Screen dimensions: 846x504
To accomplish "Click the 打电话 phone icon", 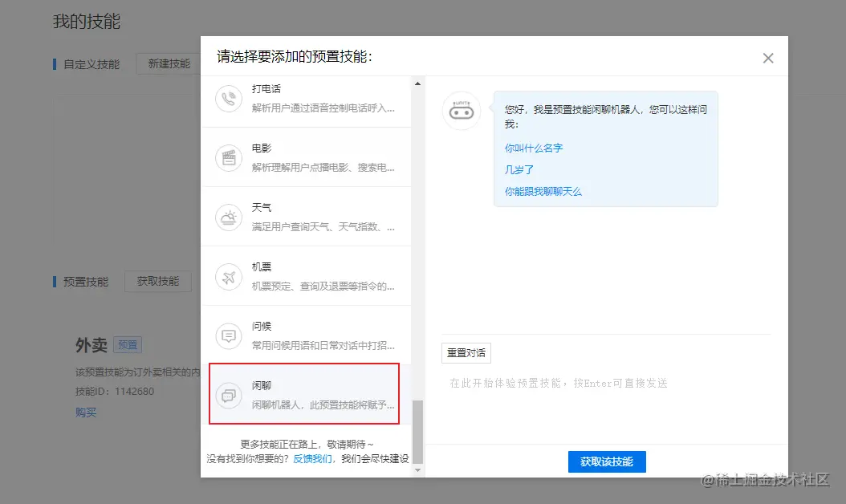I will pos(229,99).
